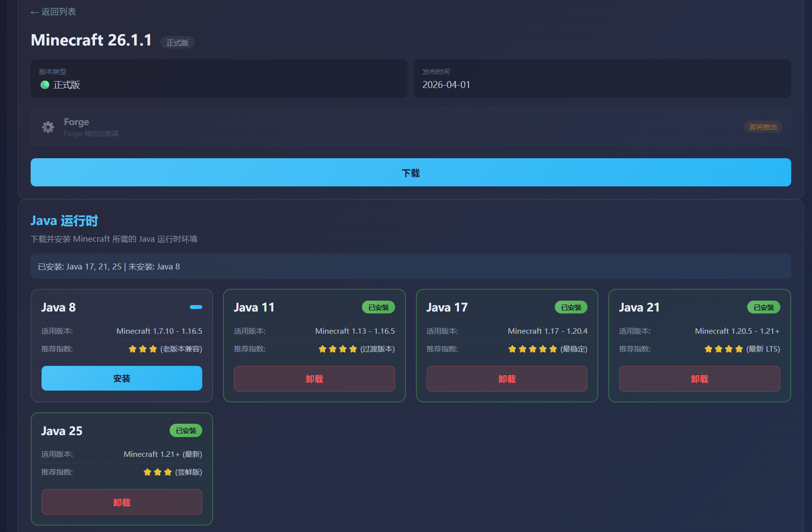Click the Java runtime description text under the heading
This screenshot has width=812, height=532.
click(114, 239)
